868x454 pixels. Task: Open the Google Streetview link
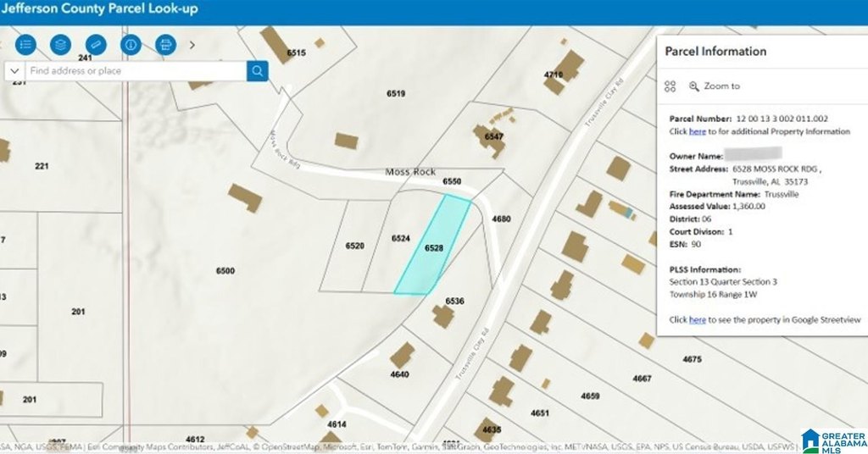point(697,319)
